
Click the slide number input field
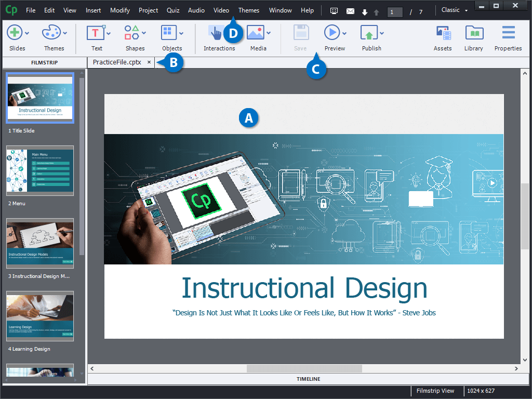pyautogui.click(x=395, y=11)
